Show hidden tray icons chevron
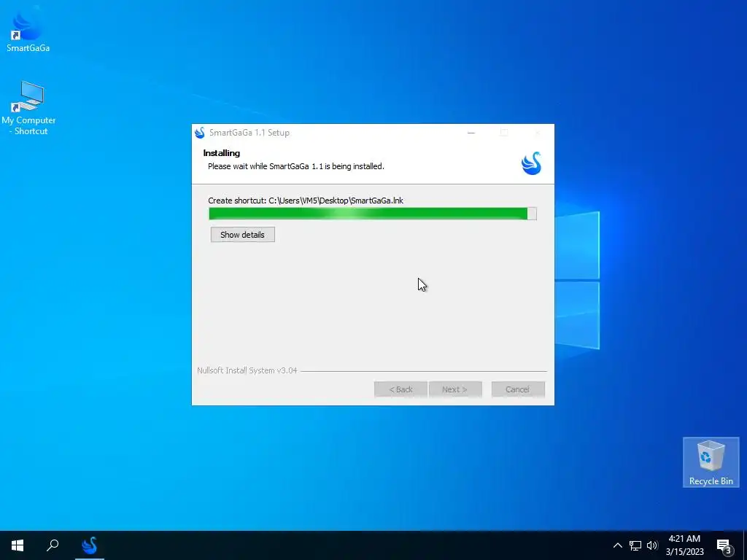 point(617,545)
